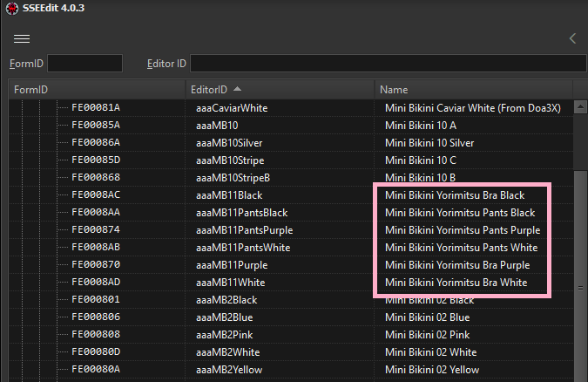Open the hamburger main menu
This screenshot has width=588, height=382.
coord(22,38)
